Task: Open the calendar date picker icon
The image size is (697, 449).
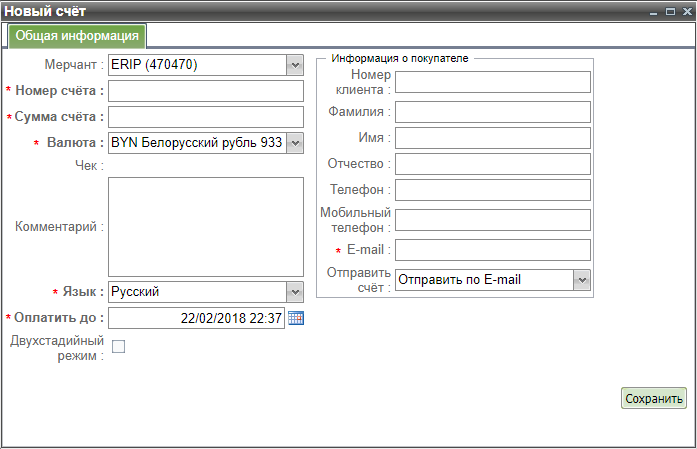Action: tap(295, 318)
